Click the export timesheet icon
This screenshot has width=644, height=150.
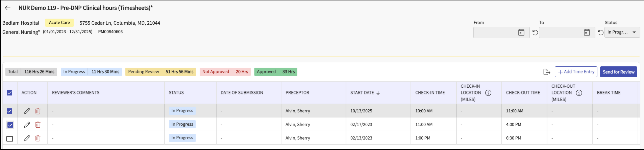[x=547, y=72]
